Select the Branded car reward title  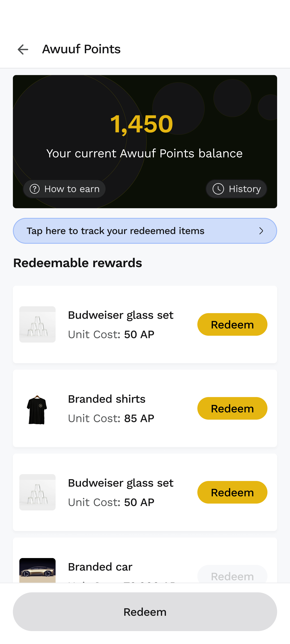(100, 567)
